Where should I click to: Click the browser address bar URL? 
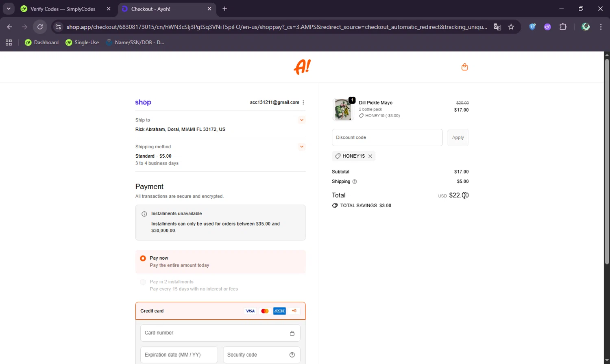[x=277, y=27]
